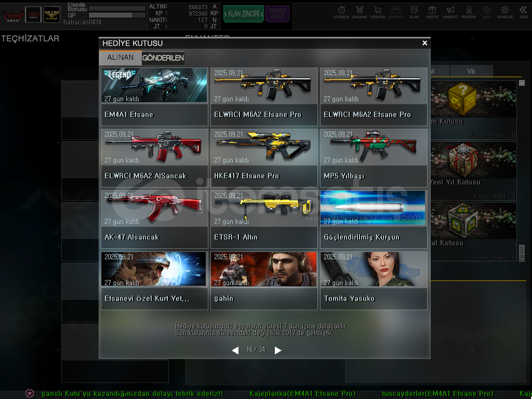Click the Hediye Kutusu dialog title
The height and width of the screenshot is (399, 532).
132,44
